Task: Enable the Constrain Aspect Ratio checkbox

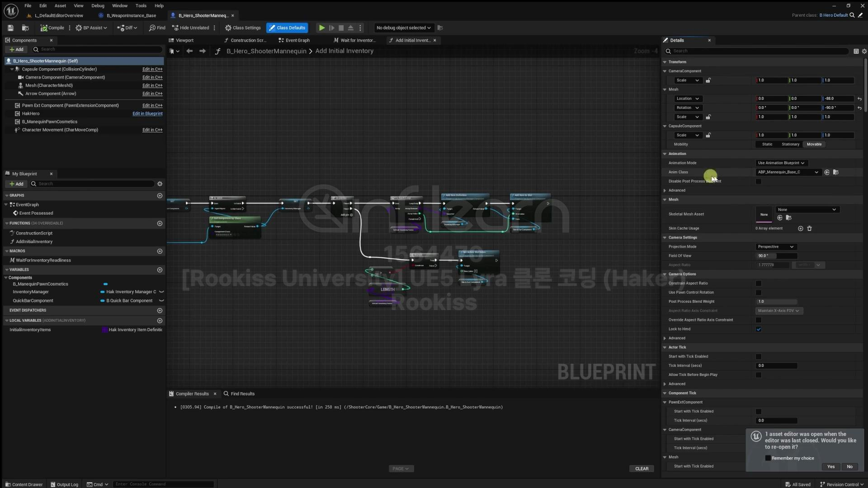Action: pyautogui.click(x=759, y=284)
